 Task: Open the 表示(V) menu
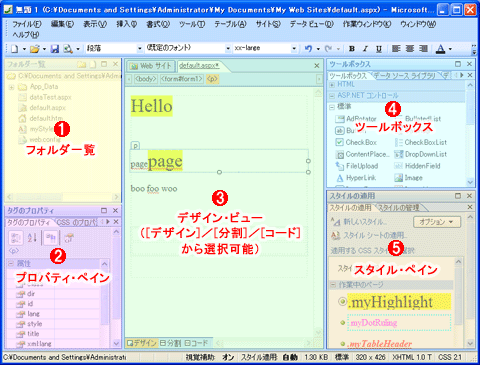click(95, 24)
